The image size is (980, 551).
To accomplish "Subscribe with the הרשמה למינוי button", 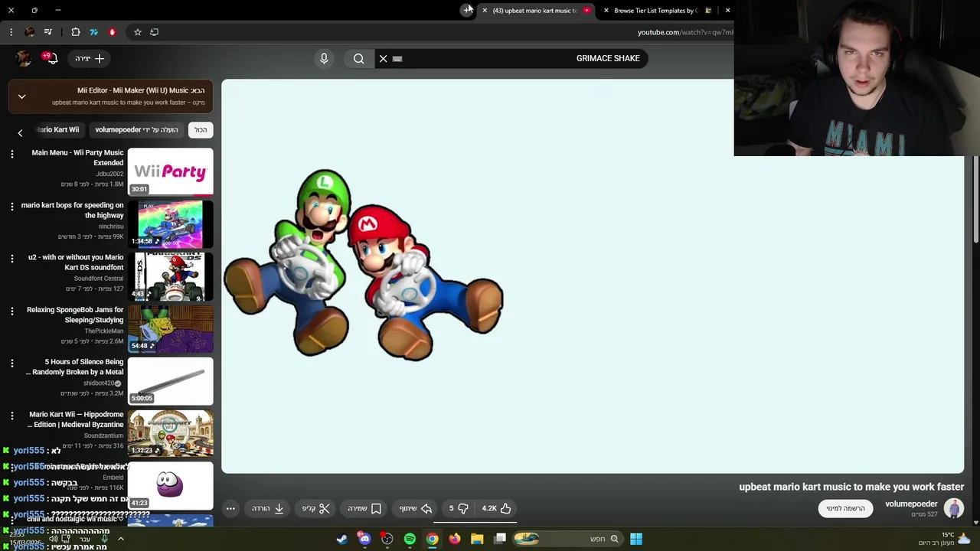I will (x=845, y=508).
